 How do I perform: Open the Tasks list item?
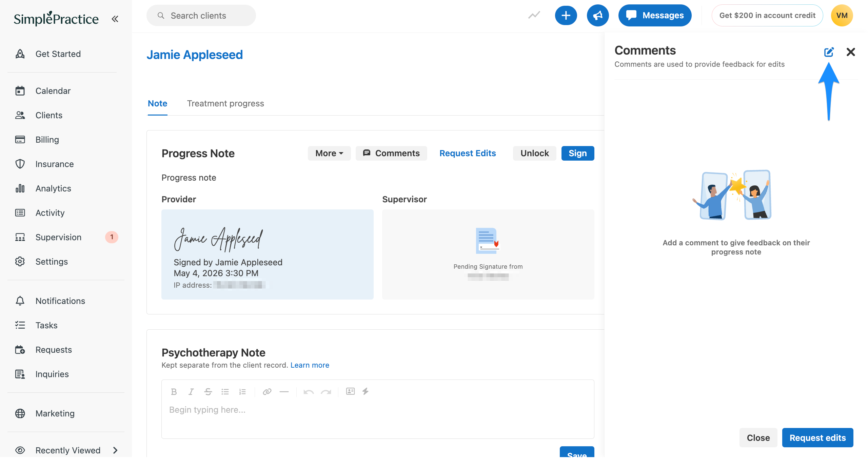(x=46, y=325)
